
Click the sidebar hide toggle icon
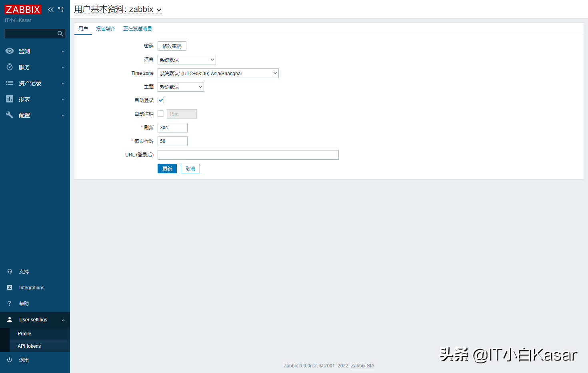(x=60, y=10)
